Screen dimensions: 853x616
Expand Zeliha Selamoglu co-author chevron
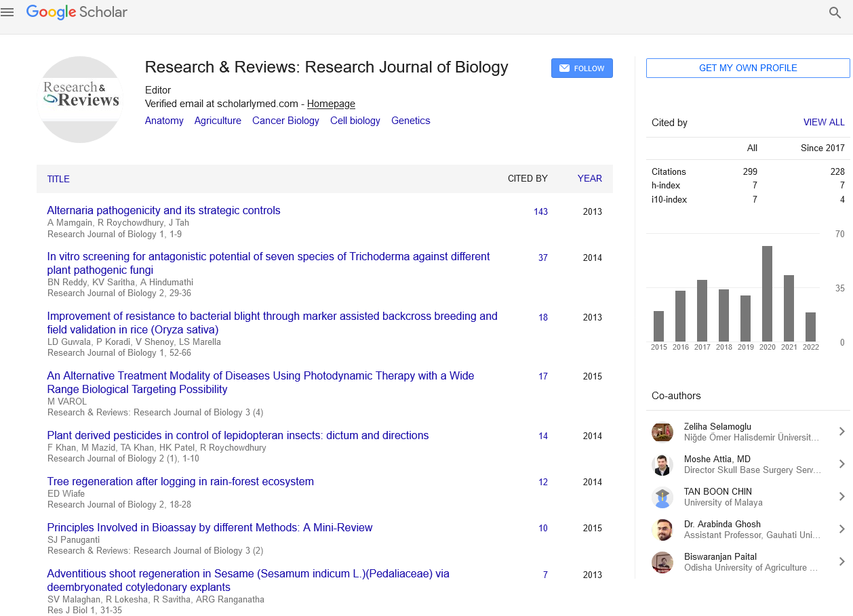(841, 432)
